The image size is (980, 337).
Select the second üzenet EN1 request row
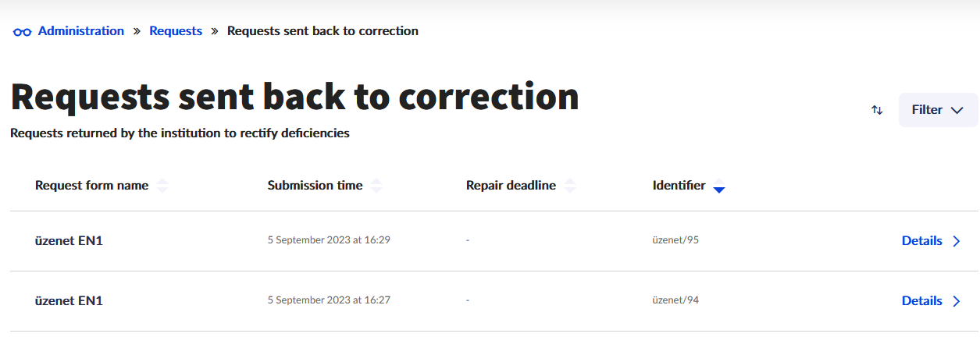coord(69,301)
